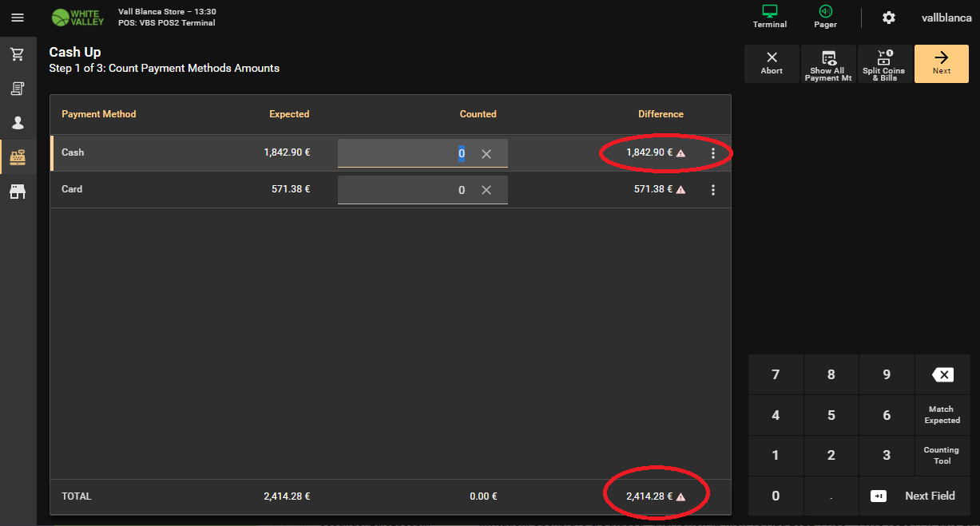980x526 pixels.
Task: Tap keypad digit 8
Action: click(831, 374)
